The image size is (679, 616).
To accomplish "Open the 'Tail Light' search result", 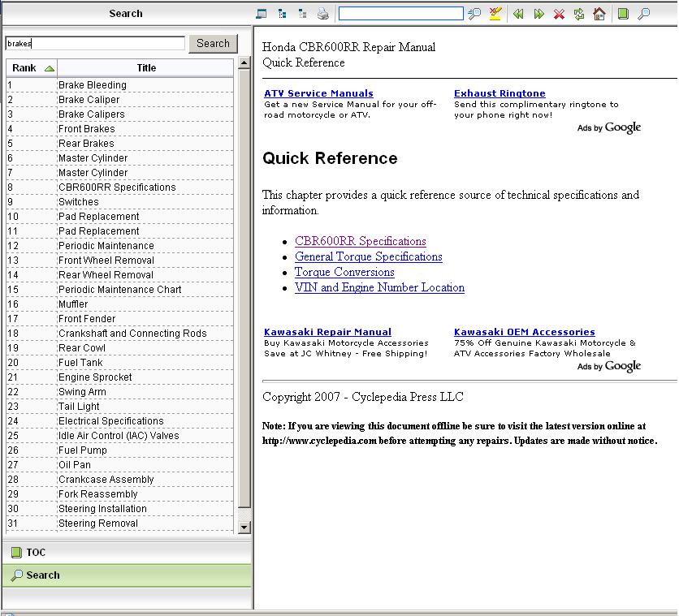I will click(x=120, y=407).
